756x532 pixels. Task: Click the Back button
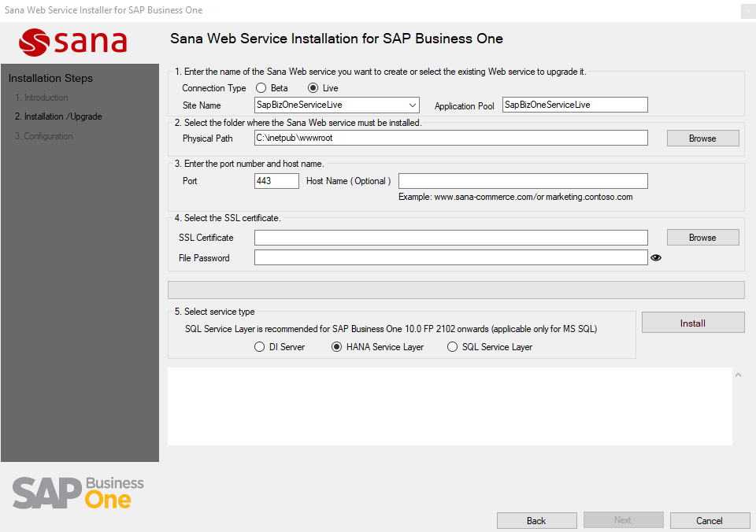click(536, 520)
